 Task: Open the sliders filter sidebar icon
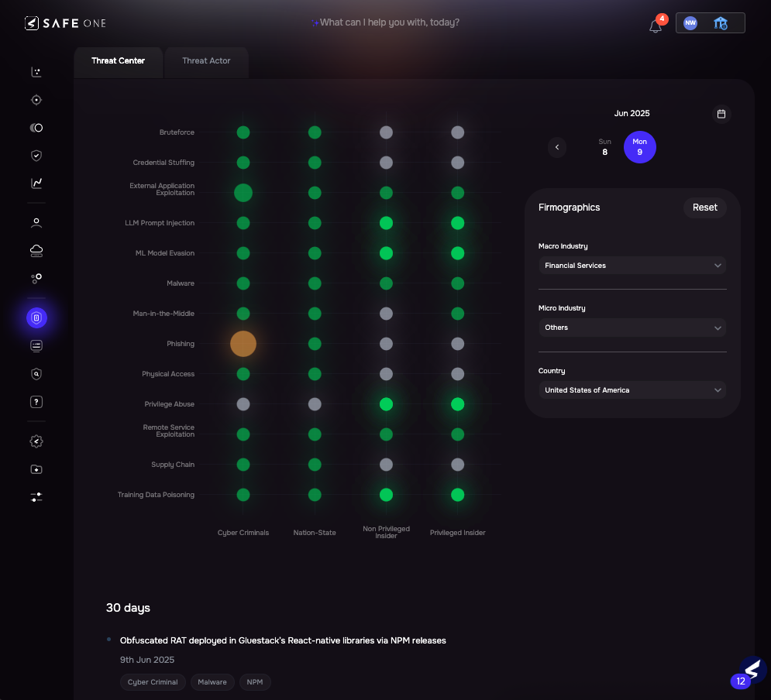click(36, 497)
